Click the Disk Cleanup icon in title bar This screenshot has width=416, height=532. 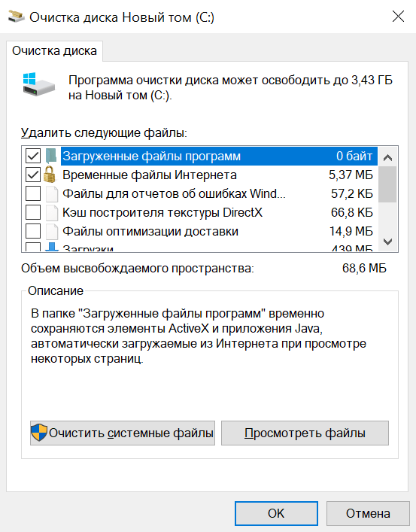coord(16,17)
